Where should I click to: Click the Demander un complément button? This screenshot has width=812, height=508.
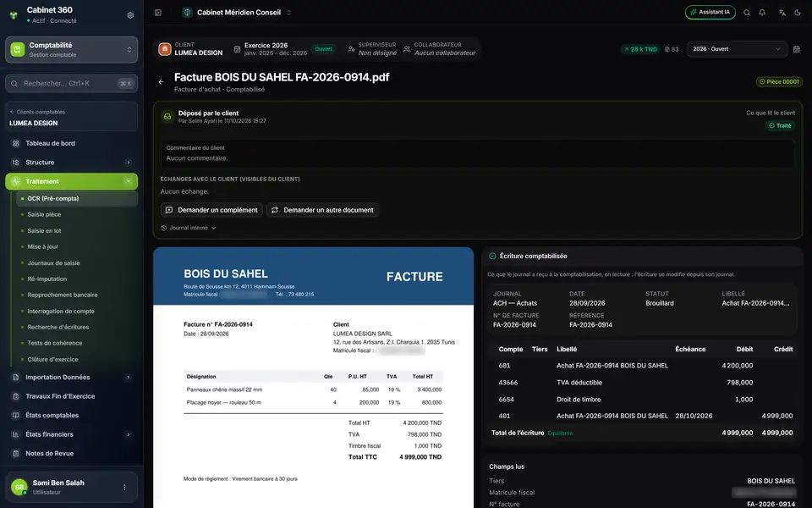211,210
